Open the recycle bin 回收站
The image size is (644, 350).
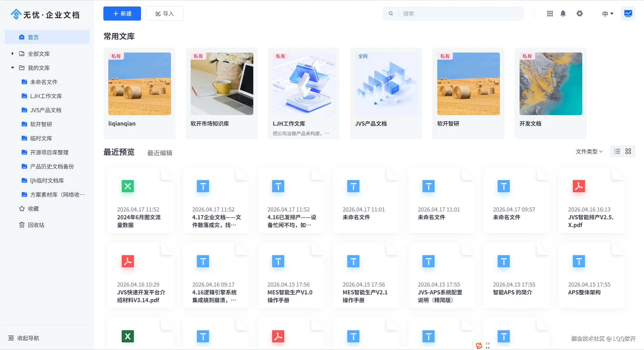point(36,225)
